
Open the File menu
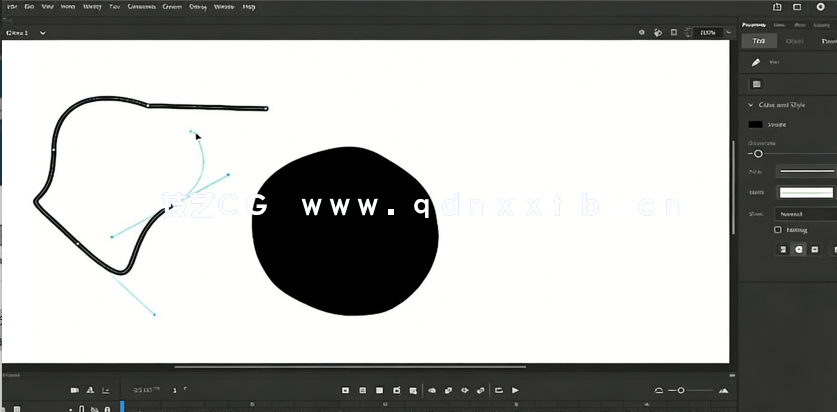click(12, 7)
